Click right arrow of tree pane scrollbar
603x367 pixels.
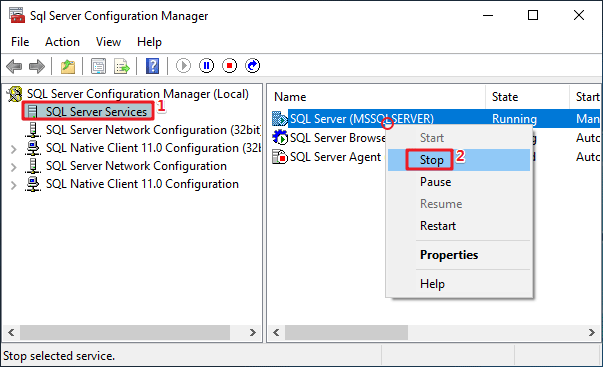coord(253,332)
